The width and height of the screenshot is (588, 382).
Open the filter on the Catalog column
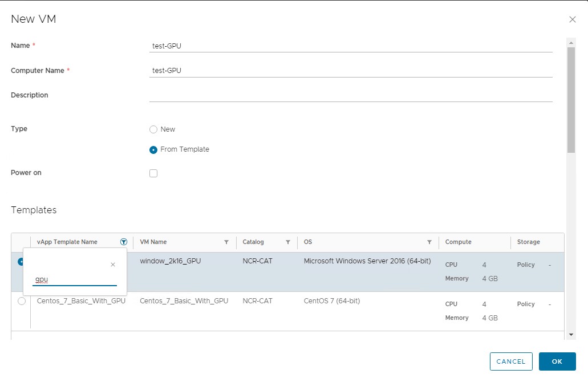click(x=288, y=242)
